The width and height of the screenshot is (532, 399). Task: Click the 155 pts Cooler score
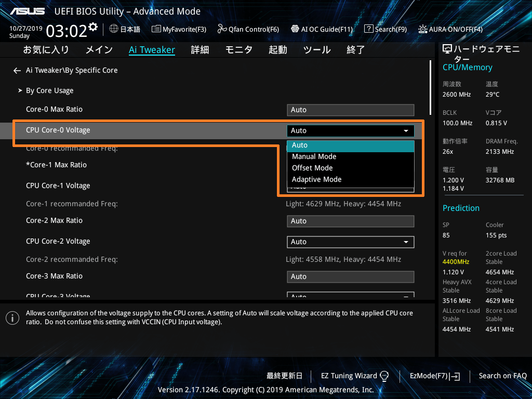[x=496, y=235]
